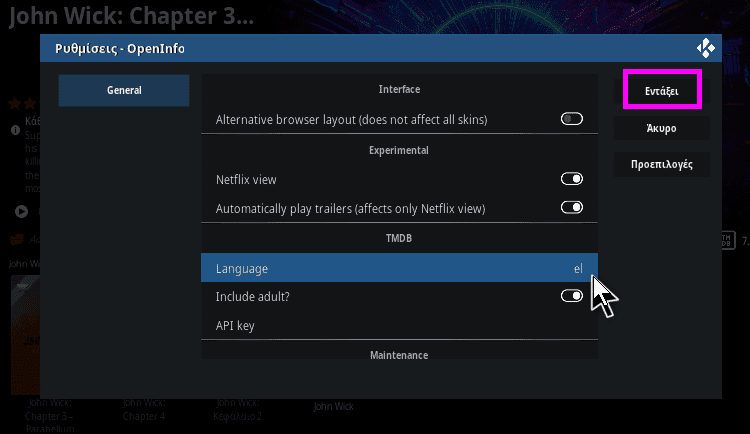Open the Language setting row
Image resolution: width=750 pixels, height=434 pixels.
click(x=399, y=268)
